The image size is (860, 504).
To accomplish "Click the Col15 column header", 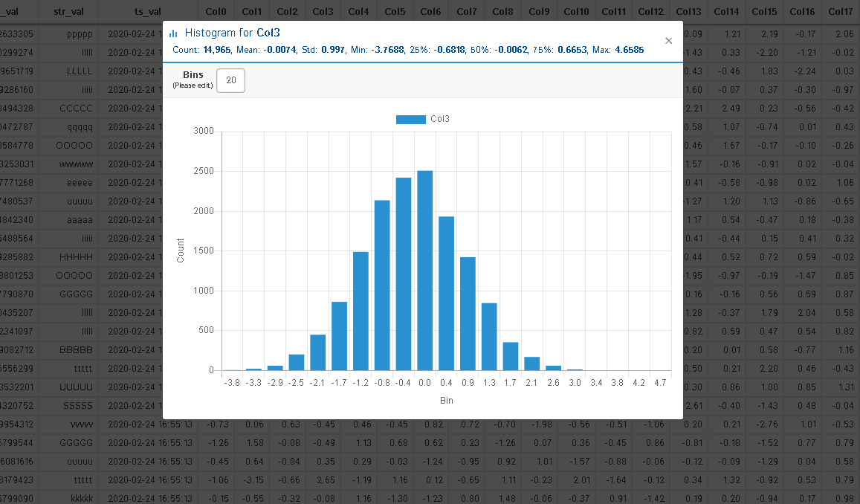I will click(764, 11).
